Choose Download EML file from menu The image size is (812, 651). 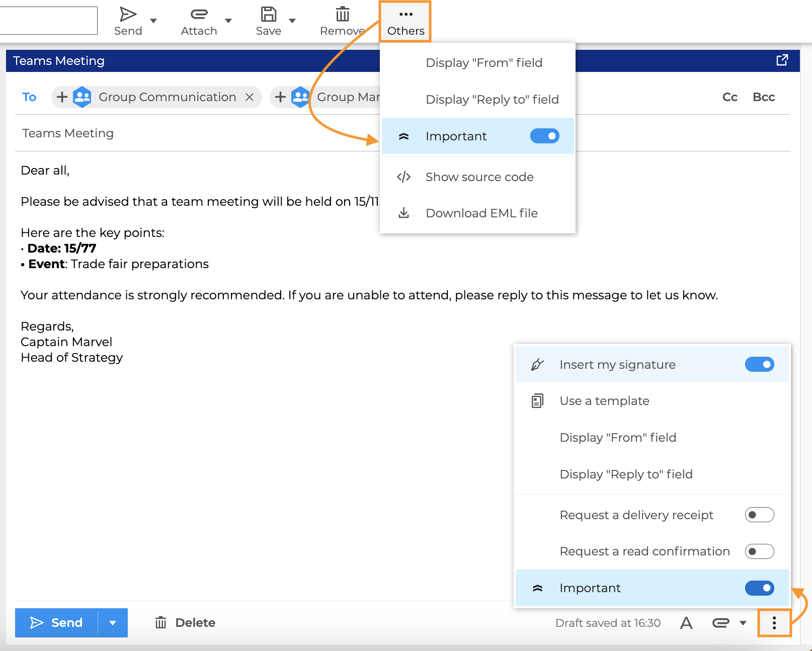[x=481, y=213]
